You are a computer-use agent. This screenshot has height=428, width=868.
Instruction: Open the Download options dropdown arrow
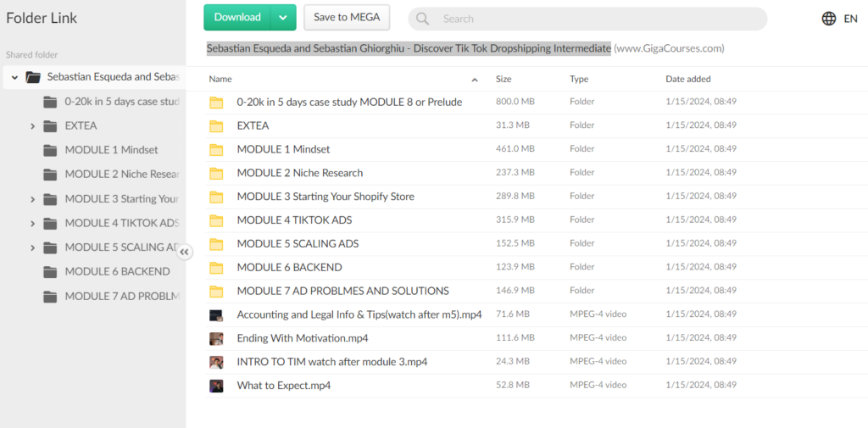283,17
